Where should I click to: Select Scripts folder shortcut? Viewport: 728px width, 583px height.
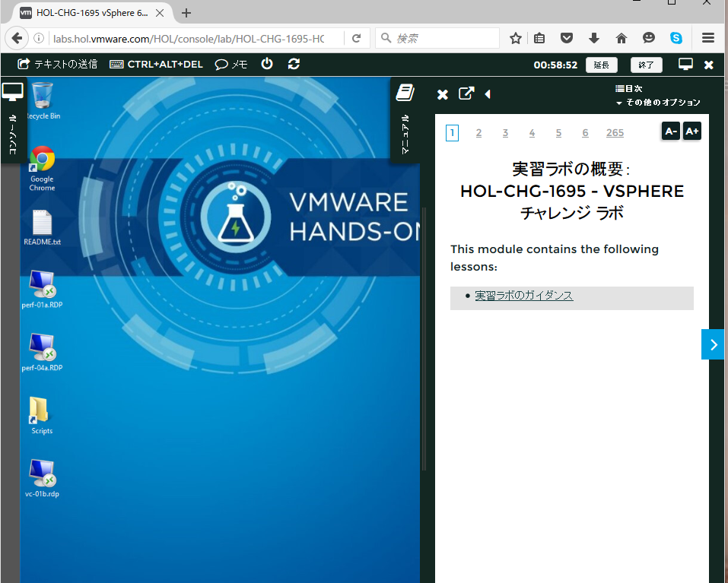(41, 416)
